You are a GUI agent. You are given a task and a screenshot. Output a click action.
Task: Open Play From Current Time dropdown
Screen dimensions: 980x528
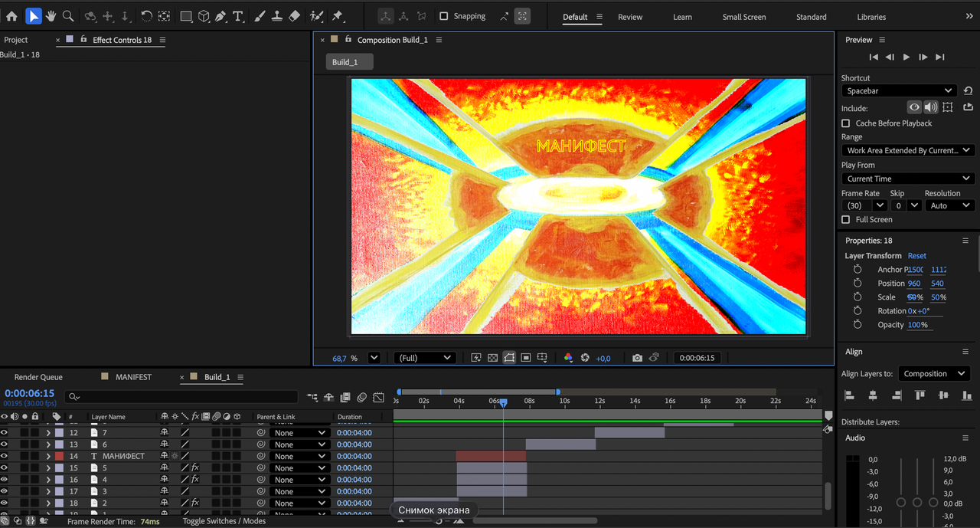[907, 179]
